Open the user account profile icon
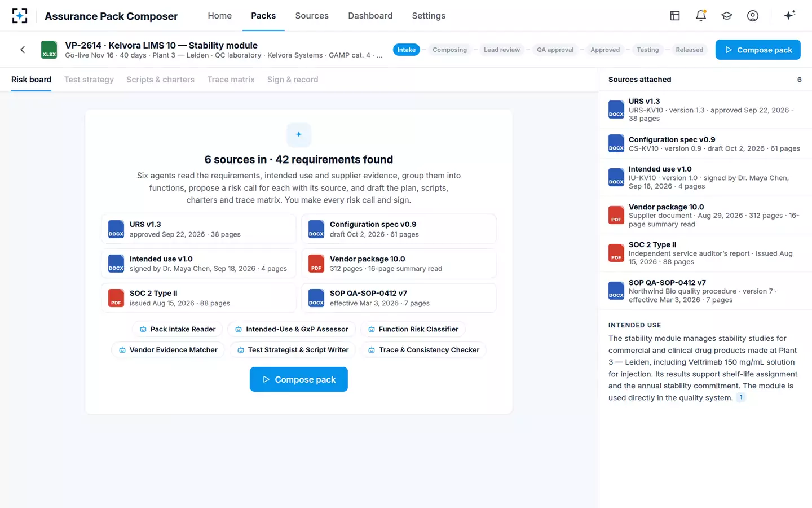The width and height of the screenshot is (812, 508). click(753, 16)
